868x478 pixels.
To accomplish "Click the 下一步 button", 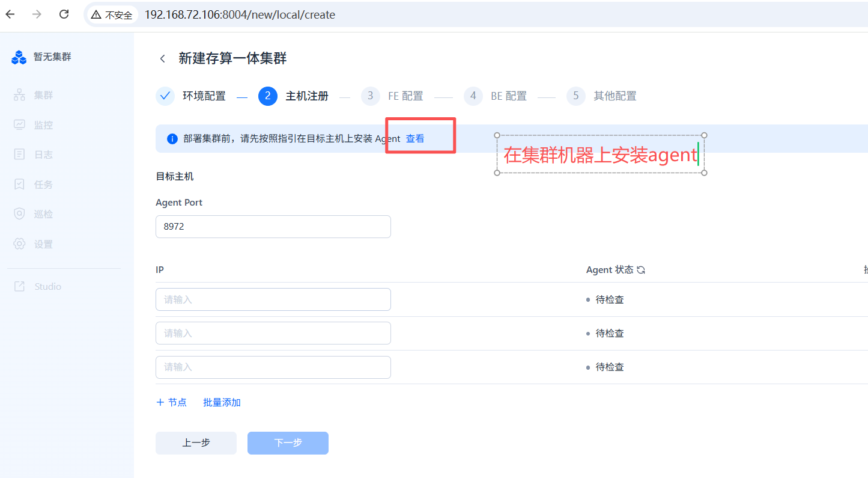I will click(288, 443).
